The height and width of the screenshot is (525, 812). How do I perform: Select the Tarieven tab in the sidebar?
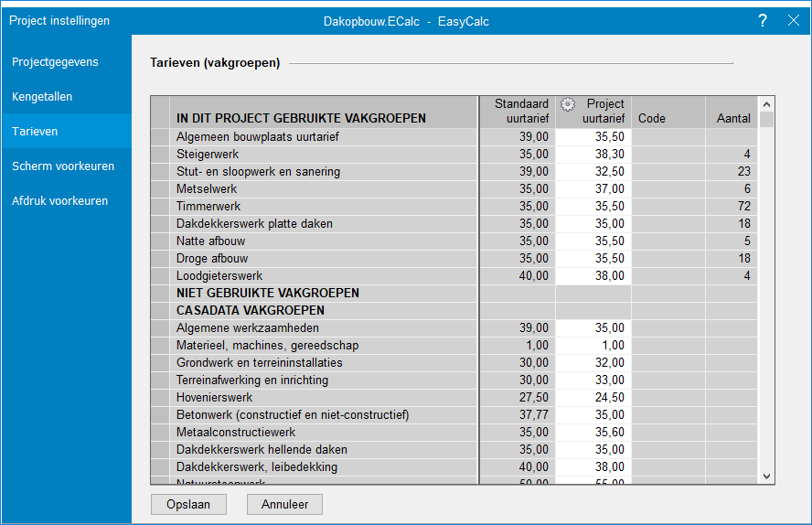(x=35, y=132)
